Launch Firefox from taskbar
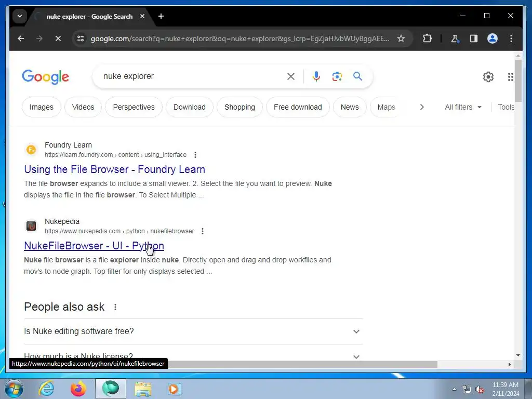This screenshot has height=399, width=532. (x=78, y=389)
